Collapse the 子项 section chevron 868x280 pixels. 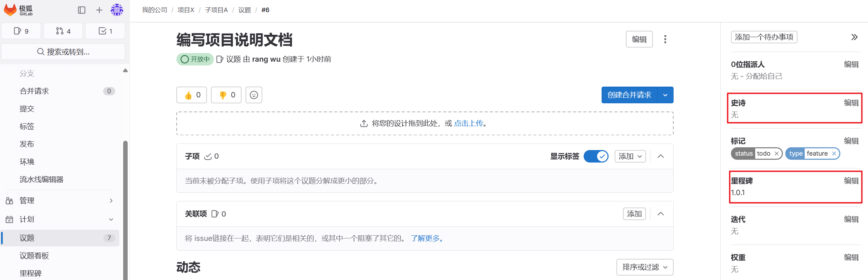point(660,156)
